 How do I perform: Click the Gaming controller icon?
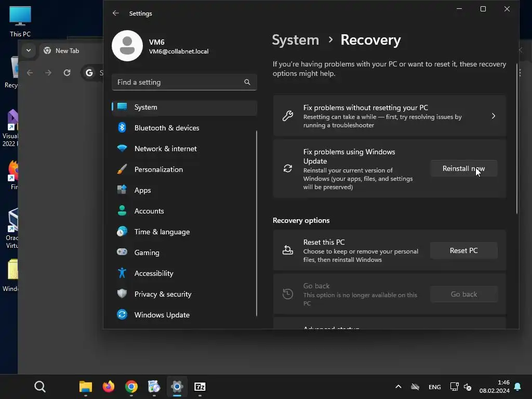click(x=122, y=252)
